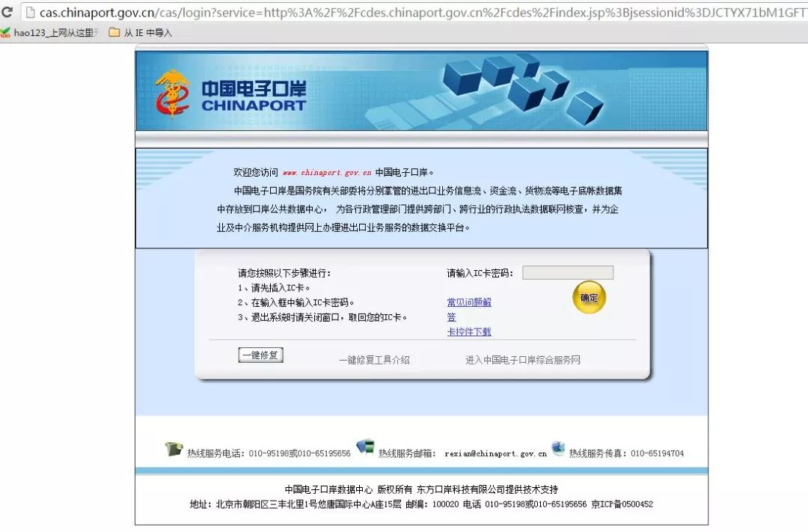Click the fax icon beside 热线服务传真

pyautogui.click(x=557, y=449)
